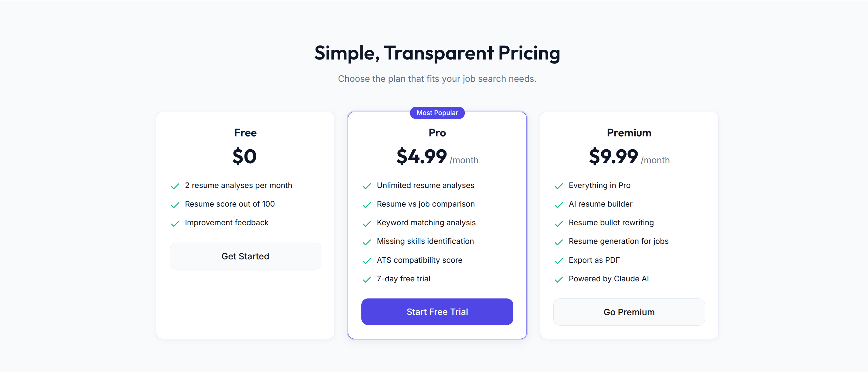Viewport: 868px width, 372px height.
Task: Click the checkmark beside "Improvement feedback"
Action: [175, 223]
